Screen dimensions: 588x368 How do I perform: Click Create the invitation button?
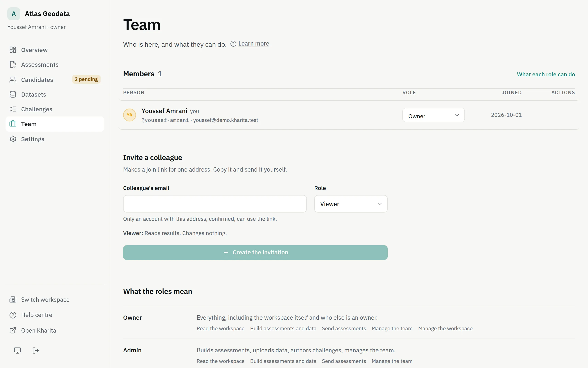pyautogui.click(x=255, y=252)
